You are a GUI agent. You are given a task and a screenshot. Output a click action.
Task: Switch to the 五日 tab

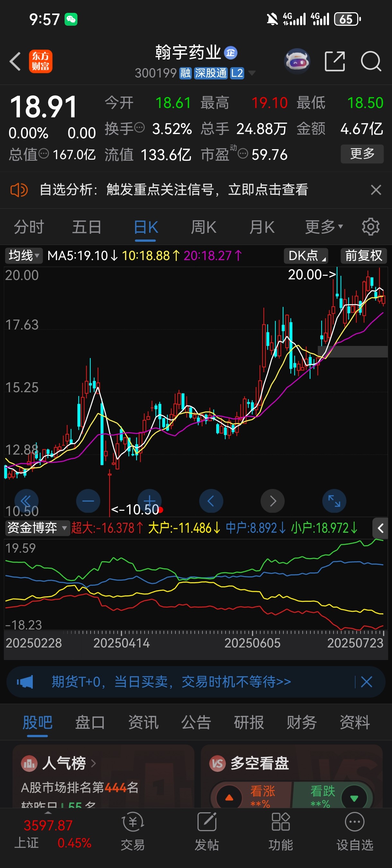click(x=87, y=227)
